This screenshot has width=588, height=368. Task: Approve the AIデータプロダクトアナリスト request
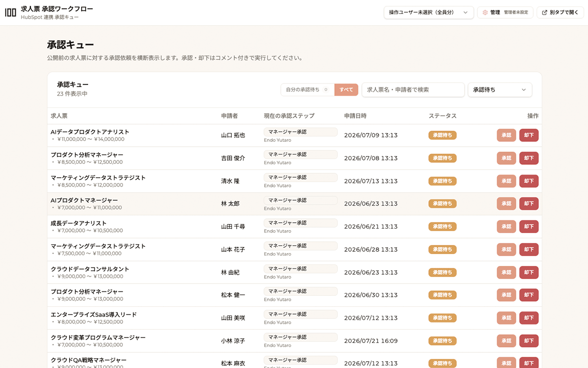tap(506, 135)
